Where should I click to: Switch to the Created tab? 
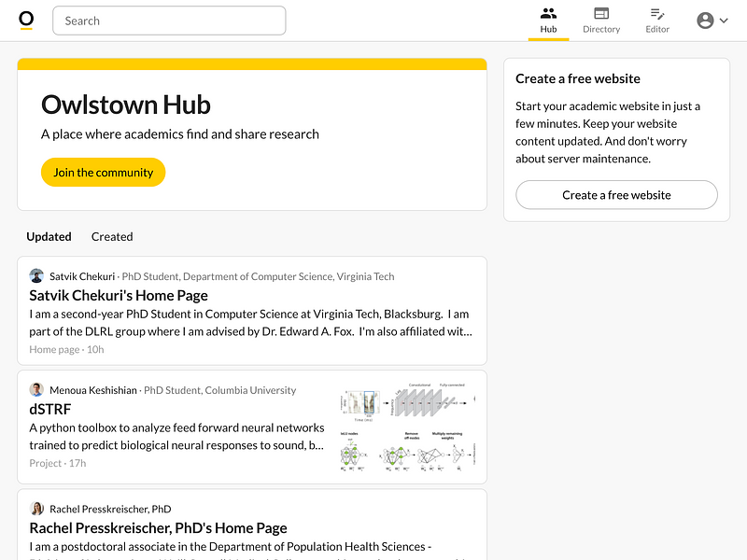(112, 237)
